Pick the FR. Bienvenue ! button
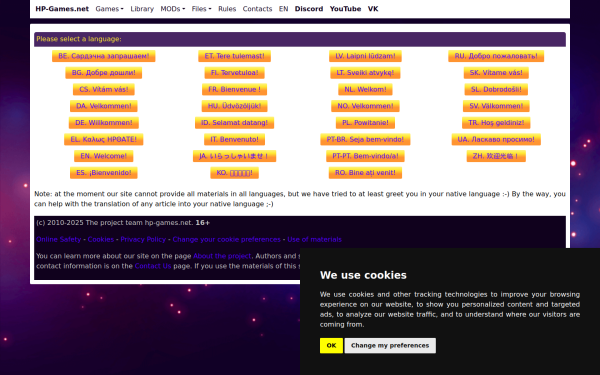Image resolution: width=600 pixels, height=375 pixels. tap(235, 90)
